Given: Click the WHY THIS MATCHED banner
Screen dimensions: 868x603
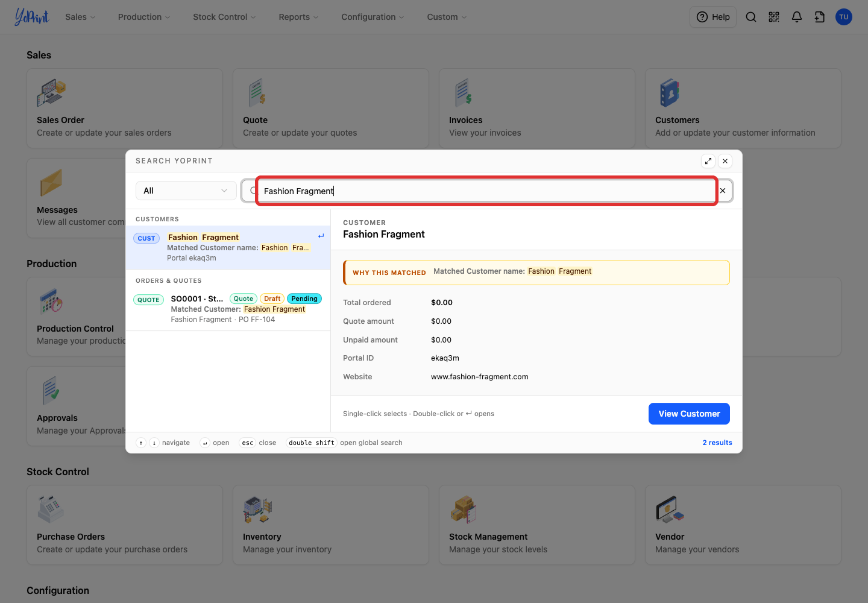Looking at the screenshot, I should tap(536, 273).
